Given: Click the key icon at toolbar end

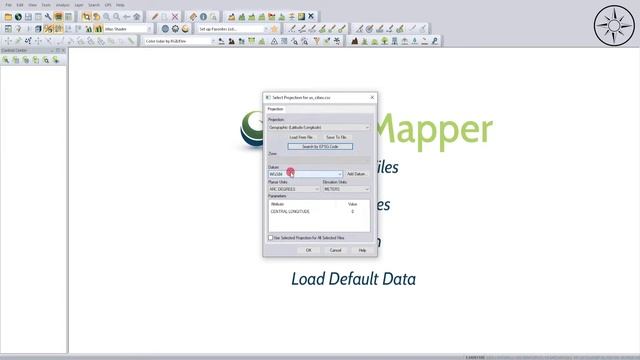Looking at the screenshot, I should (x=435, y=41).
